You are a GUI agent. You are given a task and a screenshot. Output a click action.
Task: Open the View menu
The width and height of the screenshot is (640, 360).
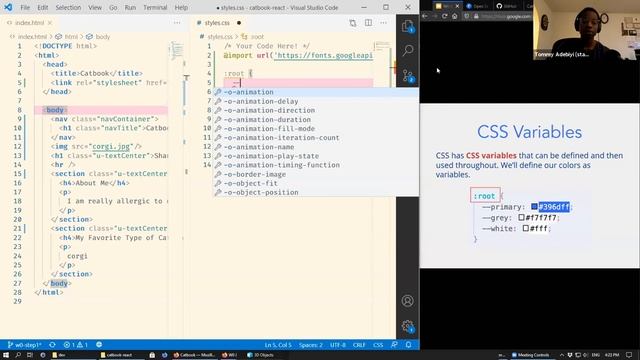point(95,7)
